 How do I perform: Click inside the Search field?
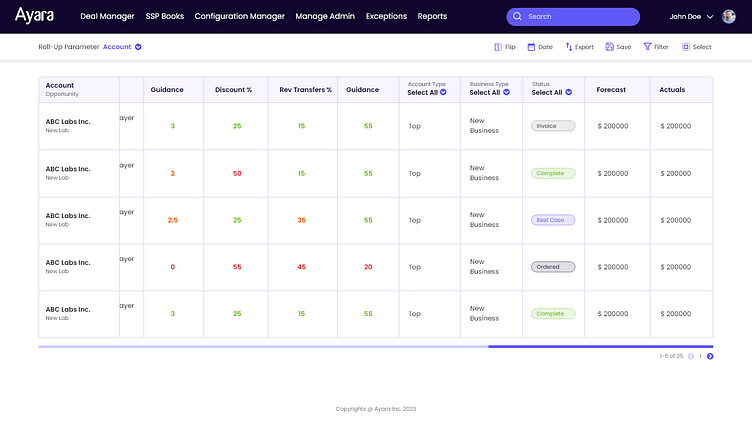(580, 17)
